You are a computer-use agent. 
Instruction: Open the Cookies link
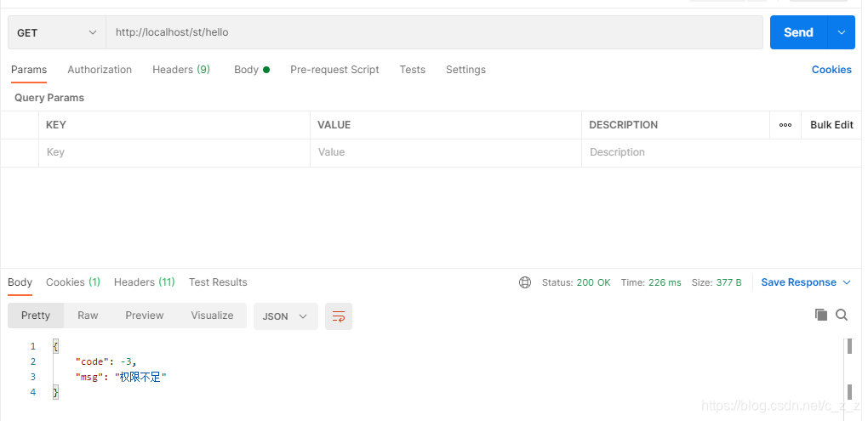(831, 70)
